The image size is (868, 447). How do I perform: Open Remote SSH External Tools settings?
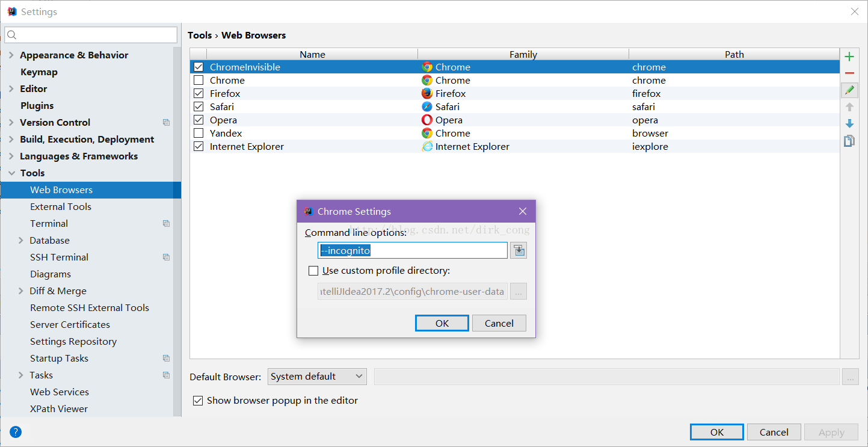(x=90, y=307)
